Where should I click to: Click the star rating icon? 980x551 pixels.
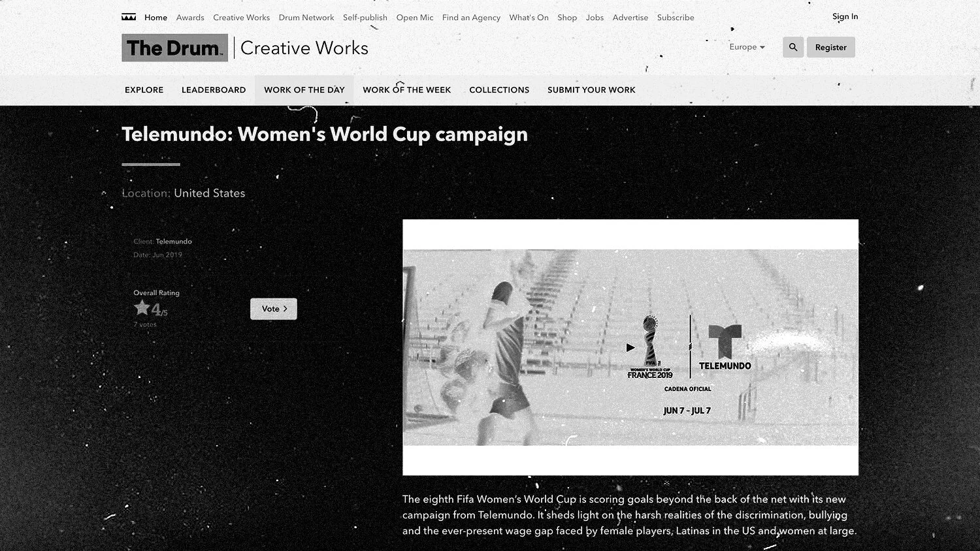pyautogui.click(x=142, y=307)
